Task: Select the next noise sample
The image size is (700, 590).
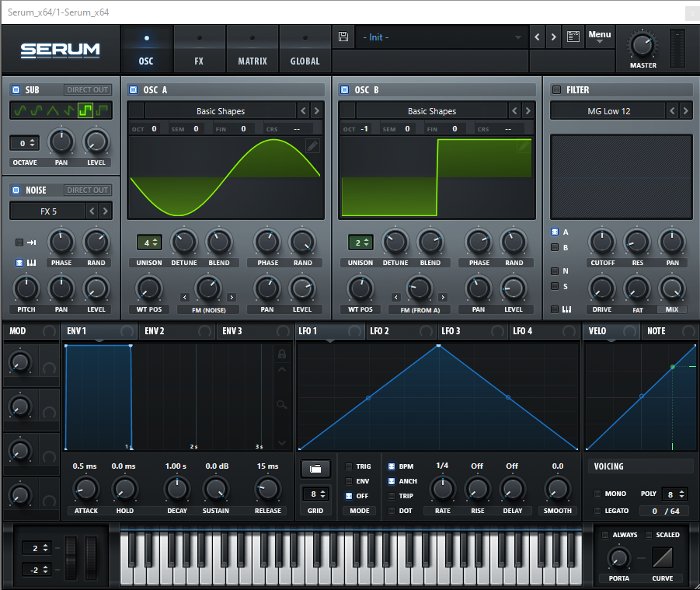Action: [106, 211]
